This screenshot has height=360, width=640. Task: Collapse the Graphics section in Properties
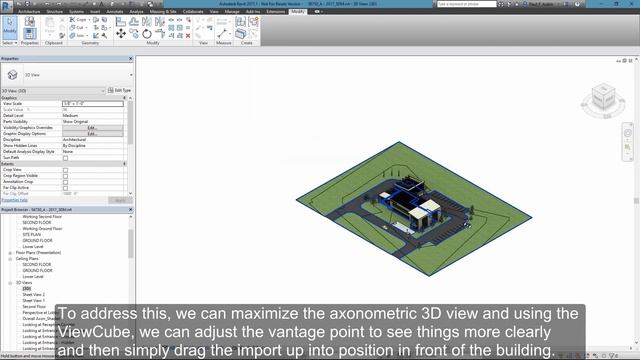coord(124,98)
